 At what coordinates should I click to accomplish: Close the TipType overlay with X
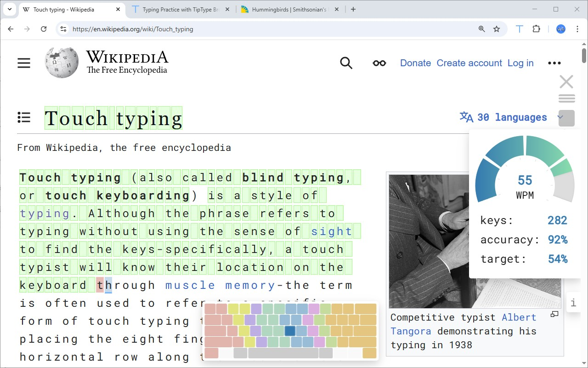point(566,82)
